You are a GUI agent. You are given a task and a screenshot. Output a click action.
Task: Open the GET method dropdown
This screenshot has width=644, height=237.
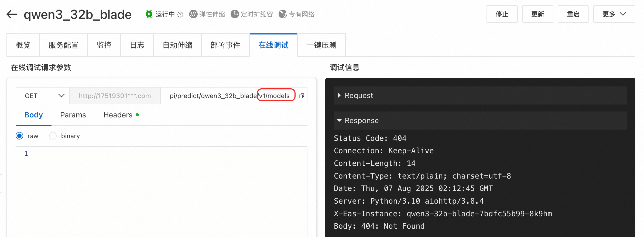point(43,96)
